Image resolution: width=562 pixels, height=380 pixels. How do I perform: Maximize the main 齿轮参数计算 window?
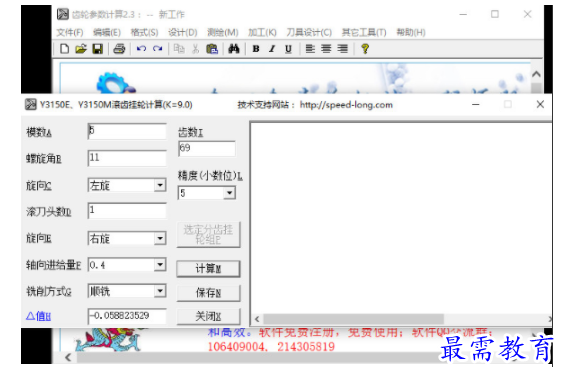[x=495, y=14]
